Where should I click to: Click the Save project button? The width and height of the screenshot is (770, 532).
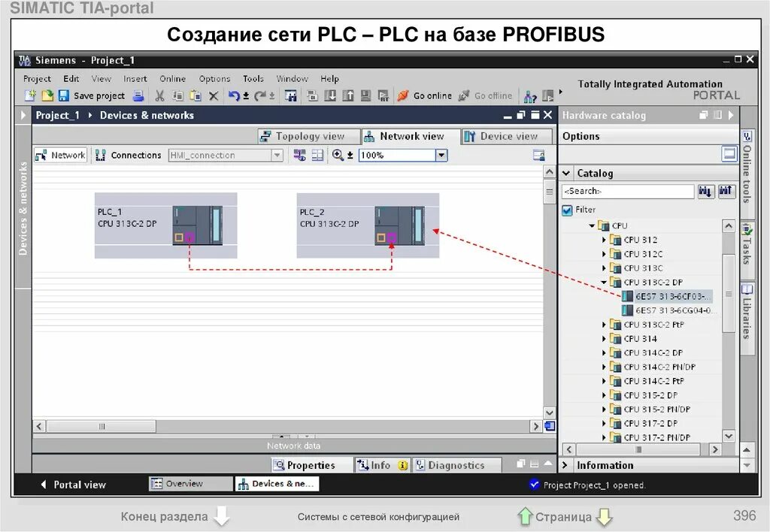pyautogui.click(x=92, y=95)
